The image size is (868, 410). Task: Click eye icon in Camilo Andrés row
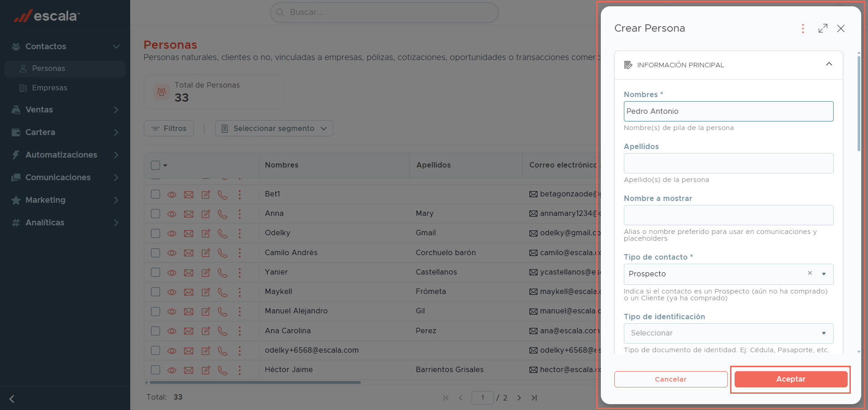coord(172,253)
